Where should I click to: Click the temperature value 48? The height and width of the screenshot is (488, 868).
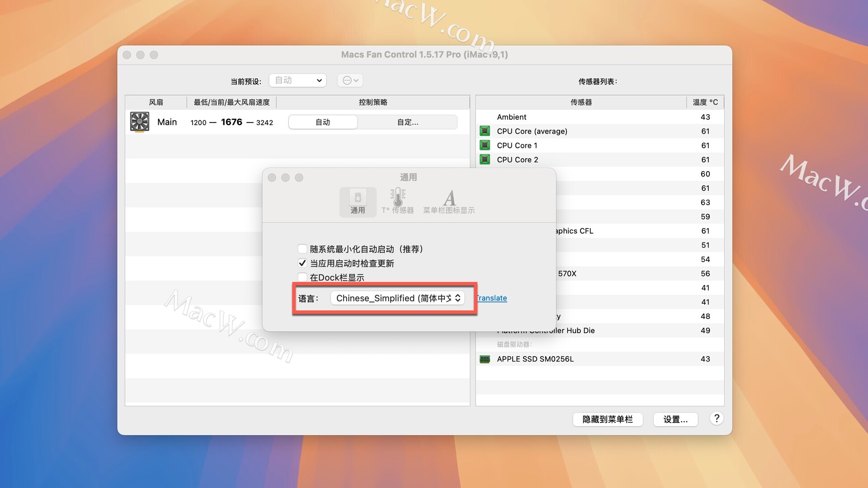pyautogui.click(x=705, y=316)
